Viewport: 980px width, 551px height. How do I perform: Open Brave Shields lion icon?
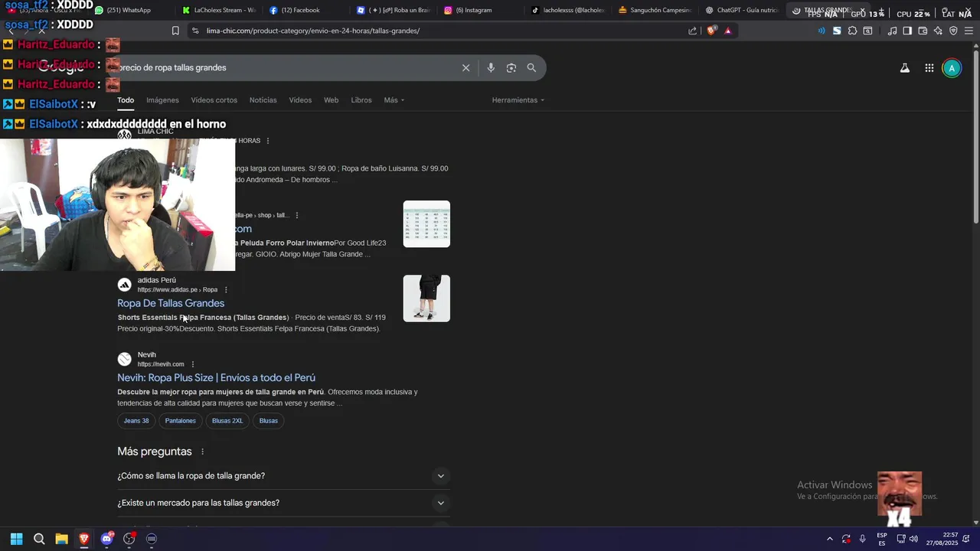click(711, 31)
